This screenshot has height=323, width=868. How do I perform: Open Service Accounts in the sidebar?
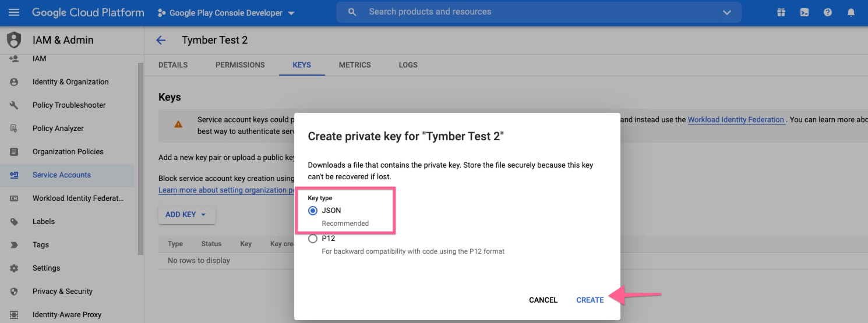tap(62, 175)
